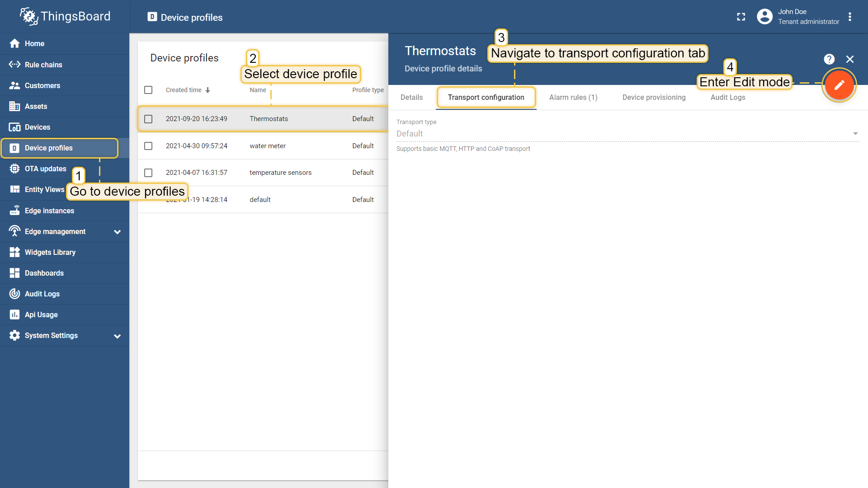Go to OTA updates page
The height and width of the screenshot is (488, 868).
tap(45, 169)
